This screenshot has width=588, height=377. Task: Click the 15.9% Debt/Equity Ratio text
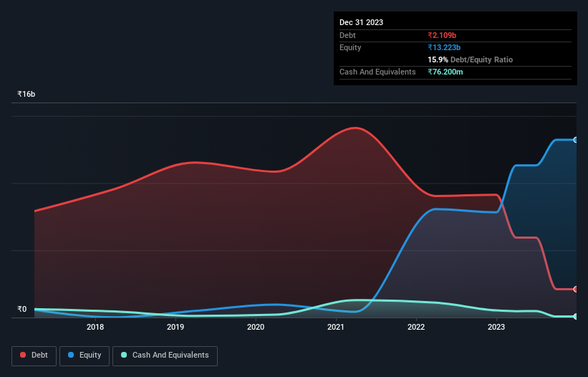tap(471, 59)
